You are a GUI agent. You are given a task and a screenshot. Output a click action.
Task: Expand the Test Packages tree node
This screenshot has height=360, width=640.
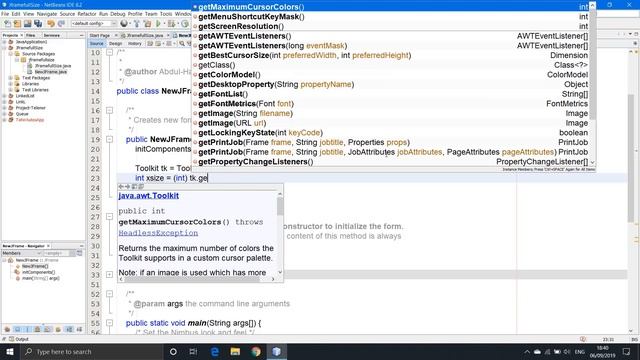(x=11, y=78)
